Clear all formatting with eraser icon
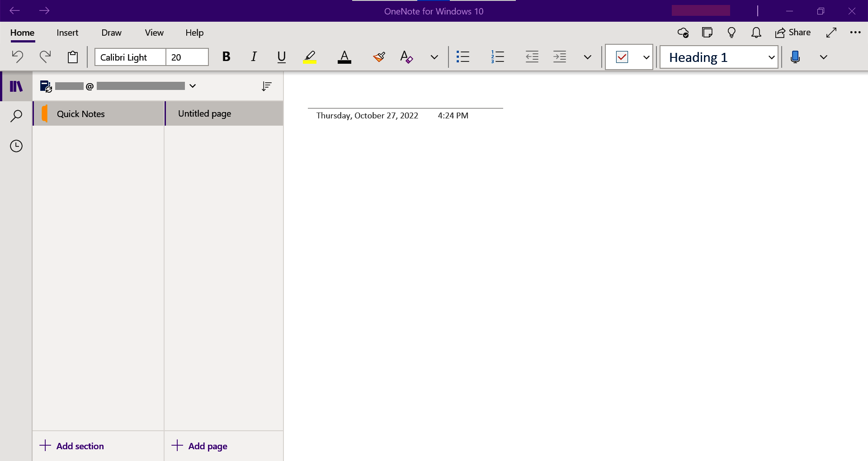 pos(406,57)
